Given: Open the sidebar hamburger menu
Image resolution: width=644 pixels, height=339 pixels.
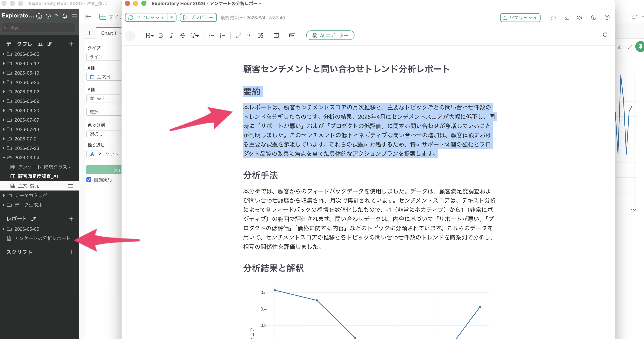Looking at the screenshot, I should (x=74, y=16).
